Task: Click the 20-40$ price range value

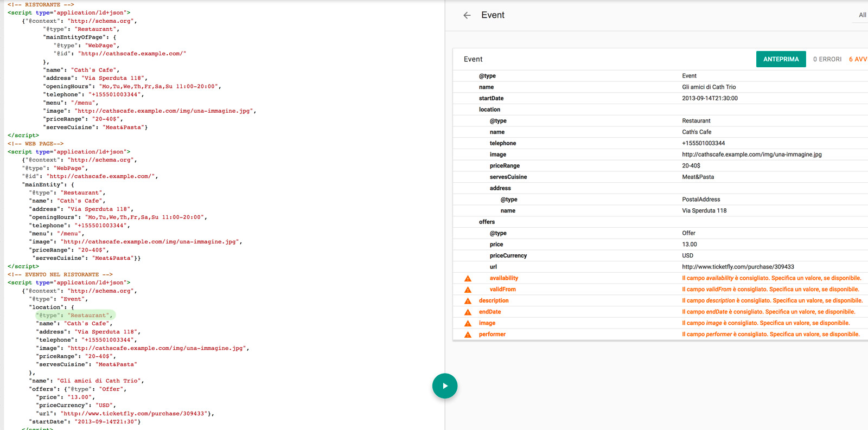Action: 691,166
